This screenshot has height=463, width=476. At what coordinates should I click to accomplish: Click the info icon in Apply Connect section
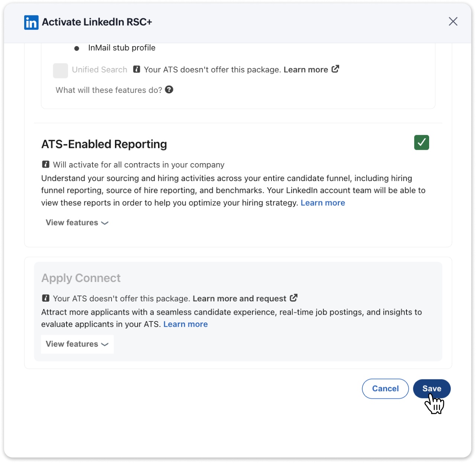[46, 298]
